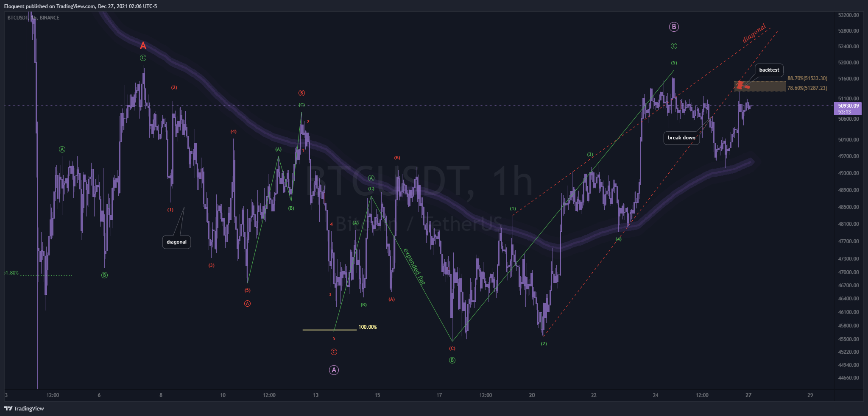The height and width of the screenshot is (416, 868).
Task: Click the 47000.00 price axis label
Action: click(848, 272)
